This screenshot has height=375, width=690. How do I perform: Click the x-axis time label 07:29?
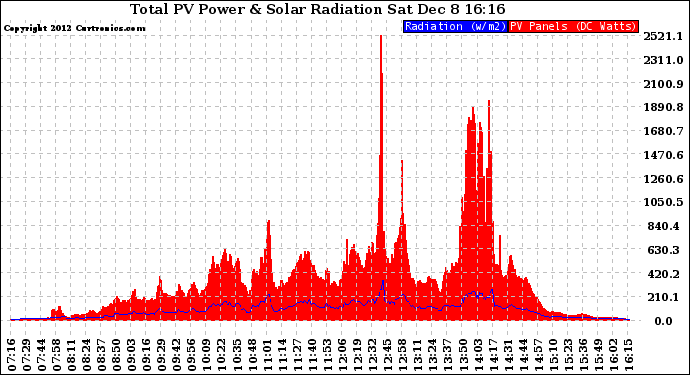point(27,354)
